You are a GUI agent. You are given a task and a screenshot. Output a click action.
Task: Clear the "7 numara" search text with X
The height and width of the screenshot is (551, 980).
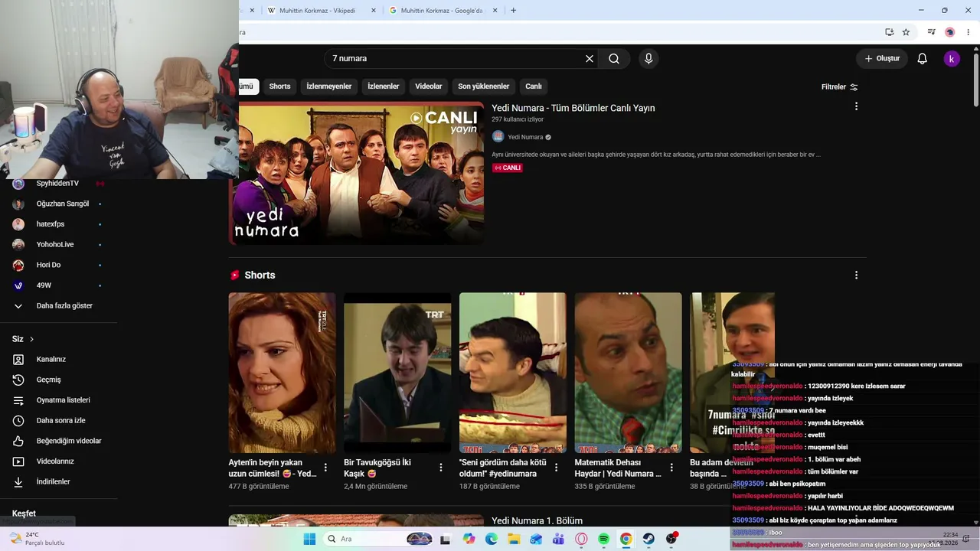590,59
